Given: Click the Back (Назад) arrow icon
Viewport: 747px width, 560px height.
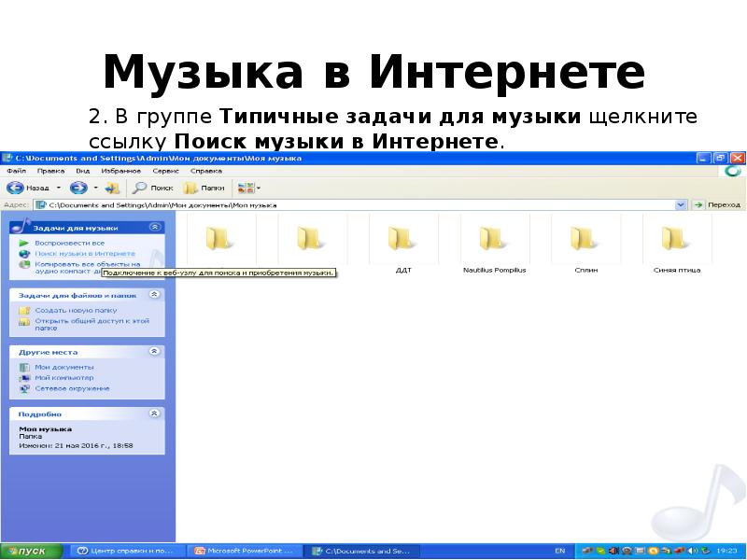Looking at the screenshot, I should [15, 189].
